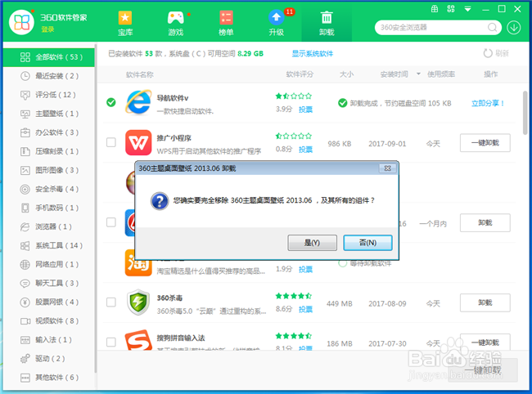Select 办公软件 (3) category

(49, 132)
